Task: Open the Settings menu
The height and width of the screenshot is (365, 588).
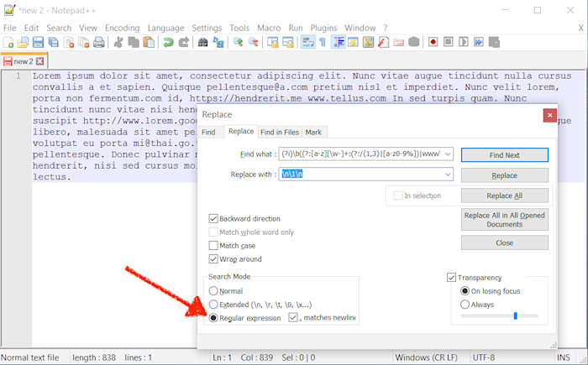Action: (207, 28)
